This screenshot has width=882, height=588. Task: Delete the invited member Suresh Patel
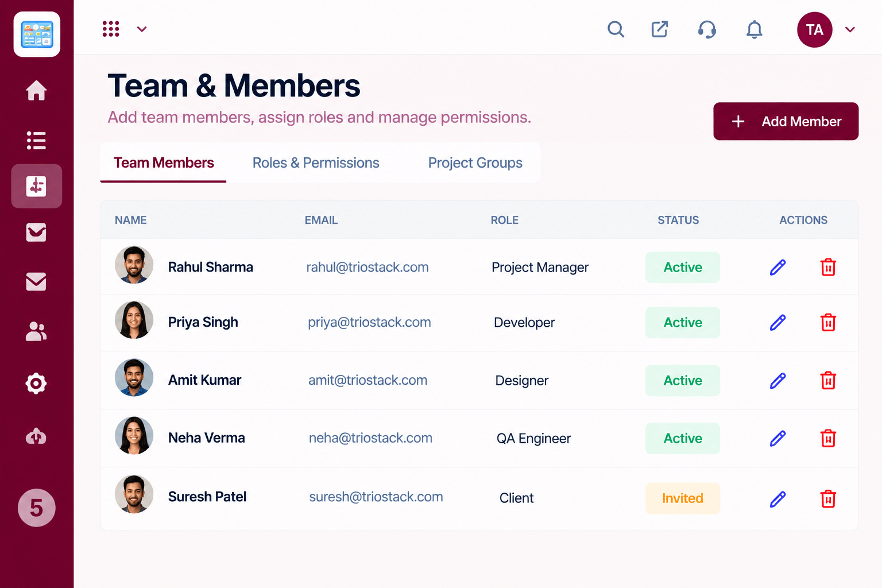(x=828, y=498)
